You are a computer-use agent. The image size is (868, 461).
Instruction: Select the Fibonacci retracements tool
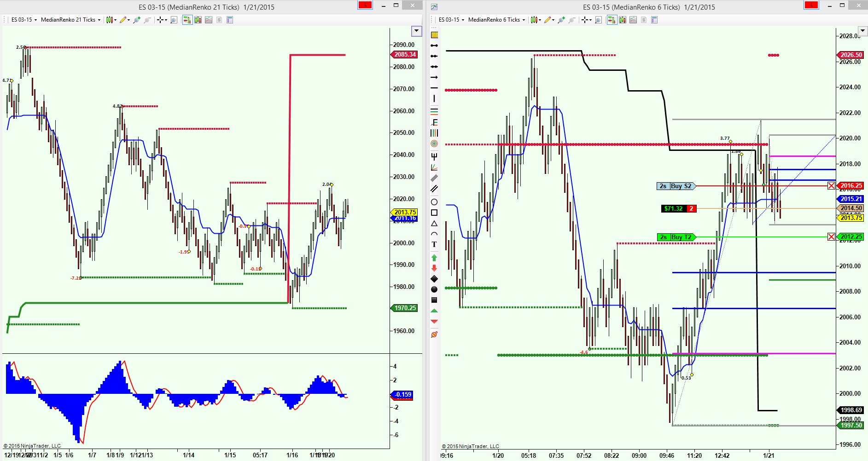point(434,122)
